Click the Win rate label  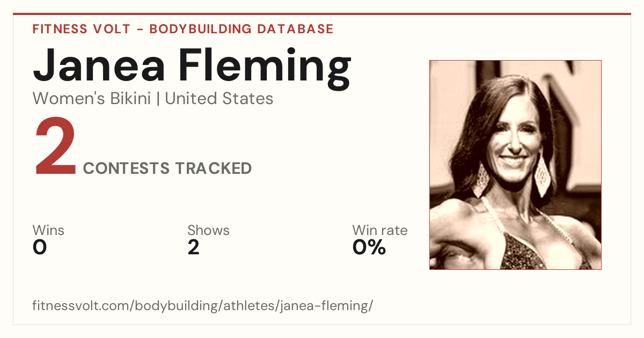click(x=379, y=231)
